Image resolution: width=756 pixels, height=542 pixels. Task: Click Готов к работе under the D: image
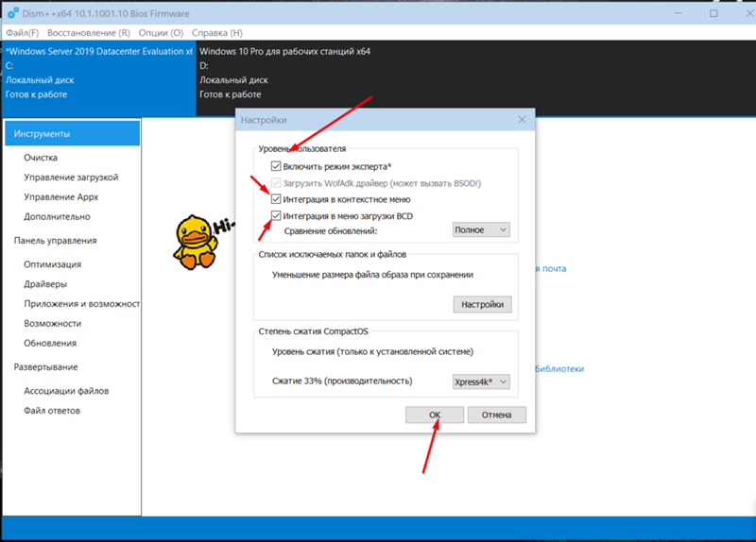(x=230, y=94)
